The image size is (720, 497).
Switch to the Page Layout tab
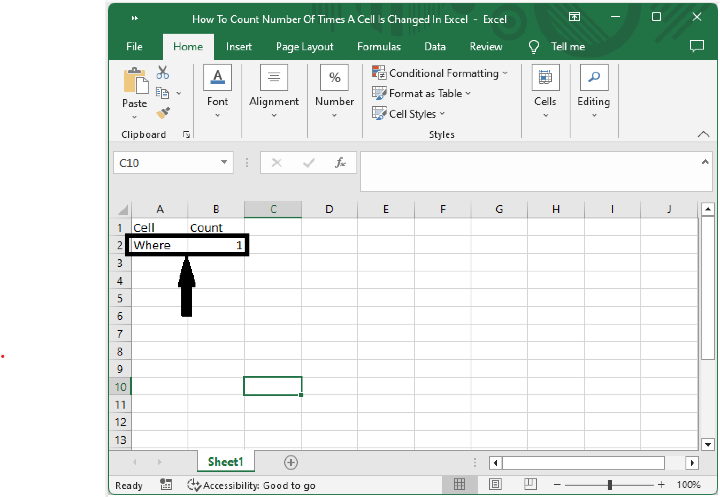(304, 46)
